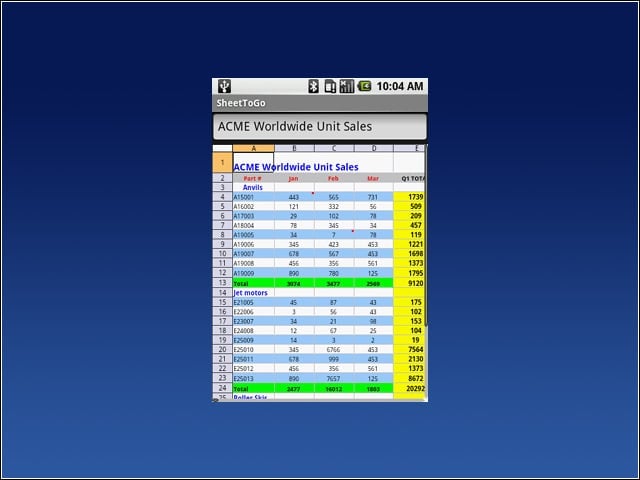Viewport: 640px width, 480px height.
Task: Click the vertical scrollbar of the sheet
Action: pyautogui.click(x=426, y=235)
